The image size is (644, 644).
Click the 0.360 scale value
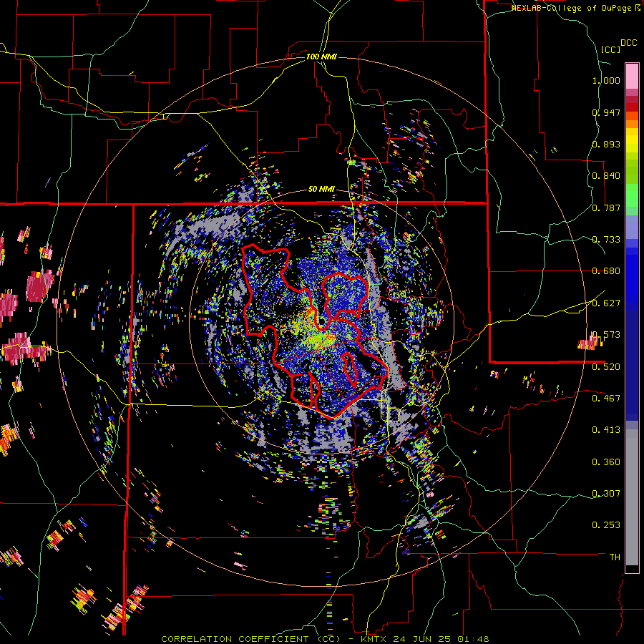[606, 462]
